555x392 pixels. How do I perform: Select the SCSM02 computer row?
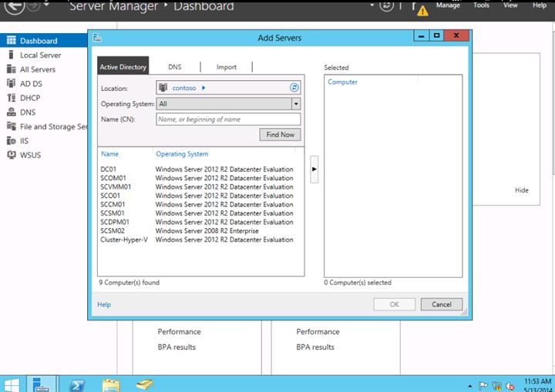[200, 231]
